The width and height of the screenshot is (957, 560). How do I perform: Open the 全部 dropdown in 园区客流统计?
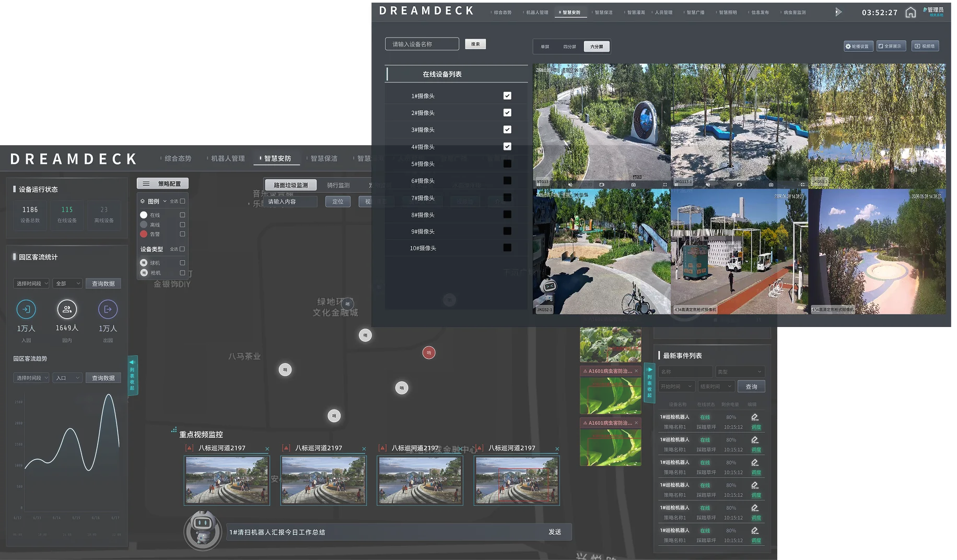(x=67, y=283)
